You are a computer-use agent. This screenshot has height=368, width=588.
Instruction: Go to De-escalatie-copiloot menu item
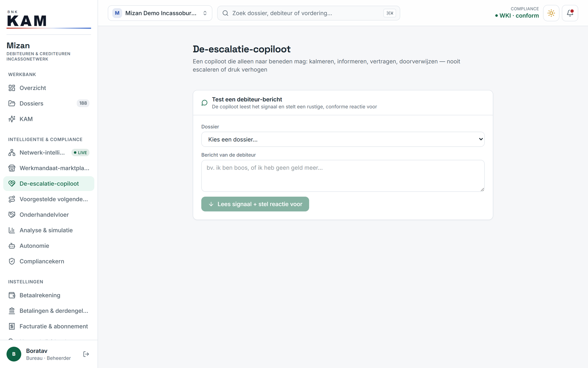point(49,184)
